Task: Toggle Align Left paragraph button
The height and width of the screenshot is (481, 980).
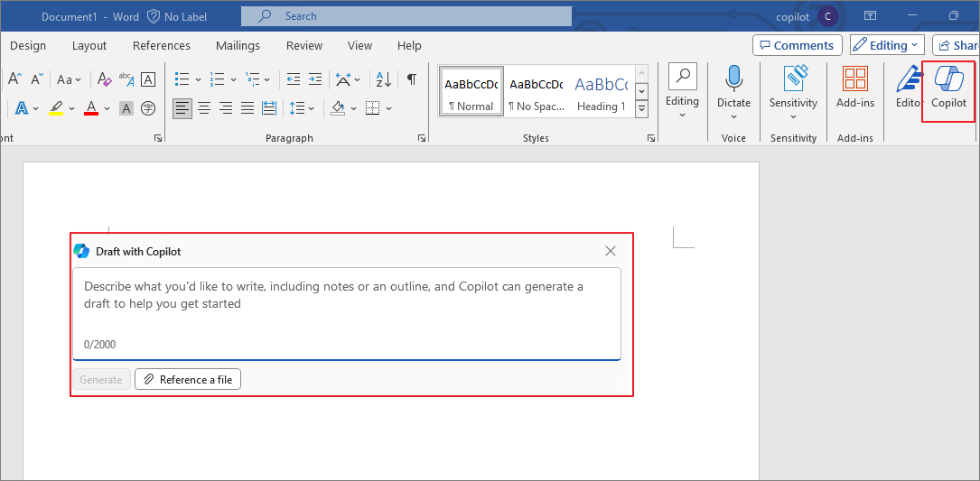Action: pos(182,108)
